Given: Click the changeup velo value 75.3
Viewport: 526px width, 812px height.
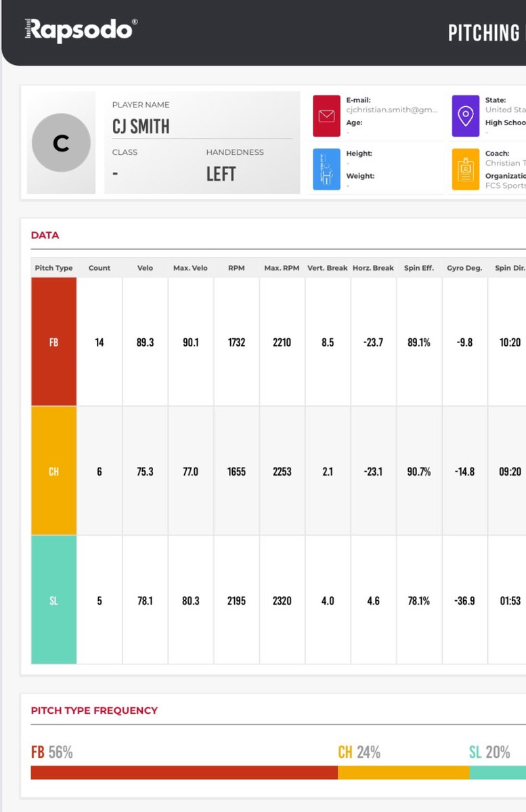Looking at the screenshot, I should (145, 472).
